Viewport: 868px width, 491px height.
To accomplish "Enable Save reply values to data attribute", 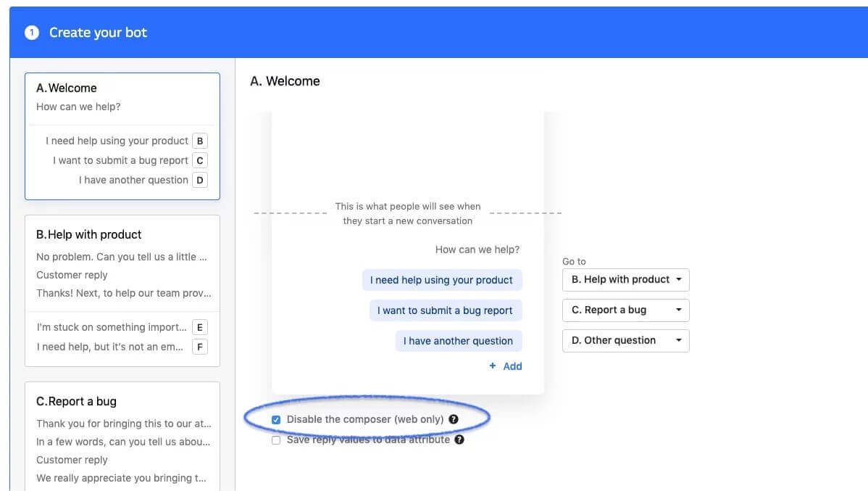I will tap(276, 440).
